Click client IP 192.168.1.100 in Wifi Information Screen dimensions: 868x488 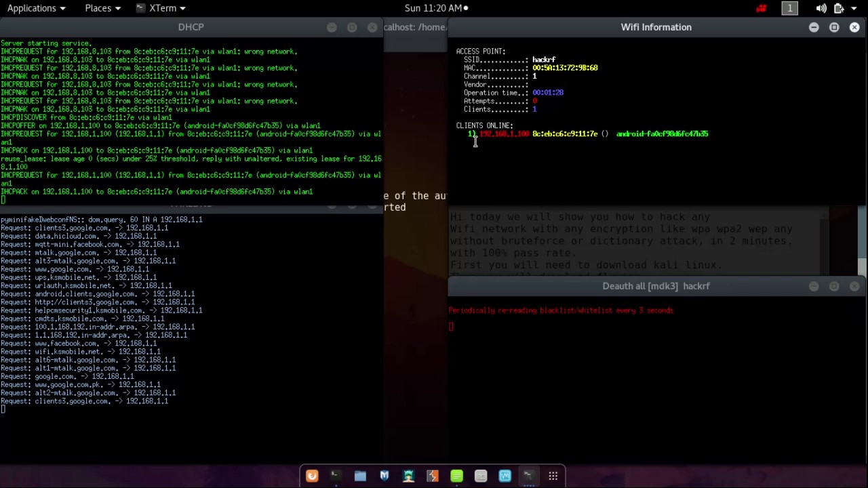pyautogui.click(x=504, y=134)
